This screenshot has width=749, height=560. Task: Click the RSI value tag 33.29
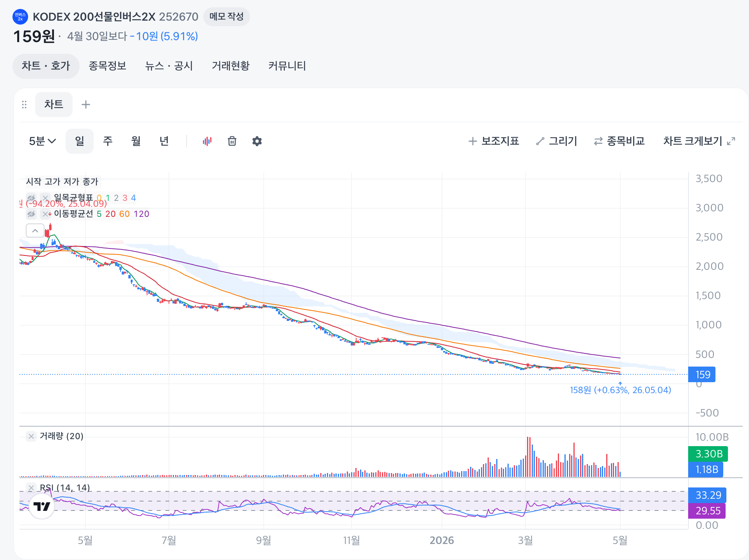707,495
